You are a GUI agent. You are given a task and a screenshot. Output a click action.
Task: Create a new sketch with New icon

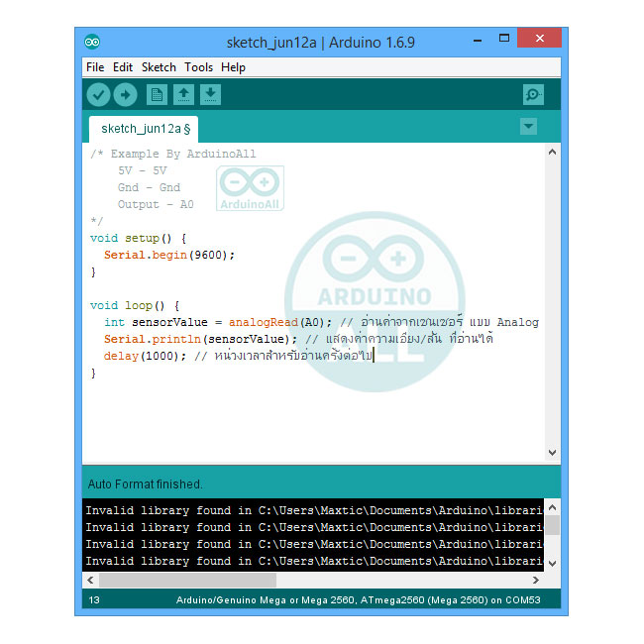(x=157, y=94)
